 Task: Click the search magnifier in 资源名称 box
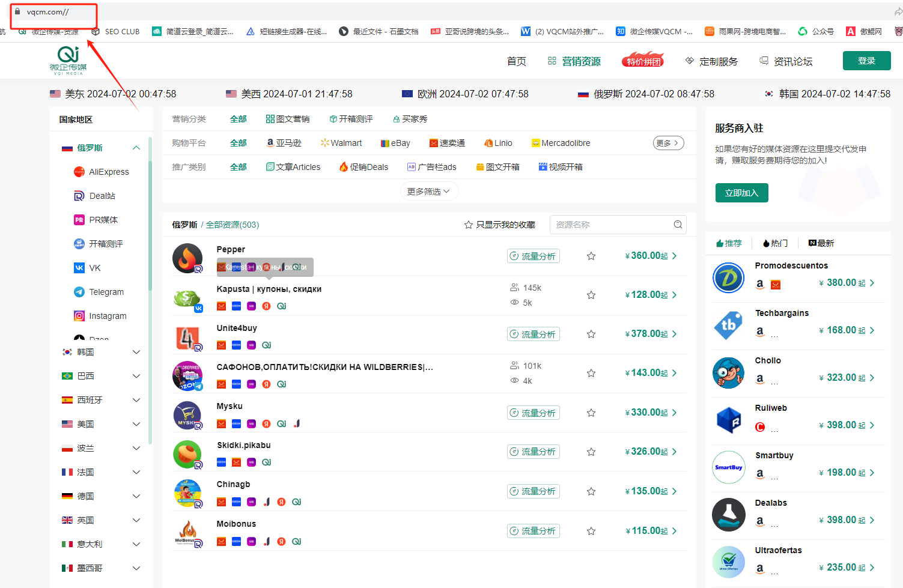click(x=678, y=225)
